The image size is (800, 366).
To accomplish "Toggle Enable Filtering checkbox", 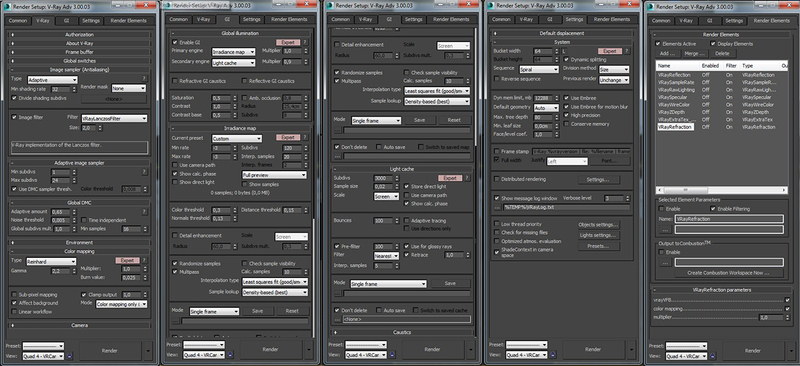I will coord(713,209).
